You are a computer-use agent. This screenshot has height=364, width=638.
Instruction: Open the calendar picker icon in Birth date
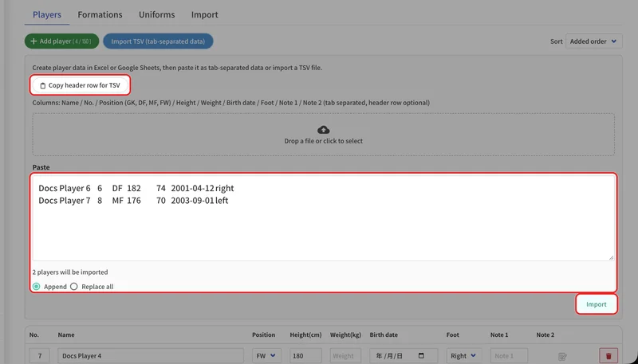coord(421,356)
